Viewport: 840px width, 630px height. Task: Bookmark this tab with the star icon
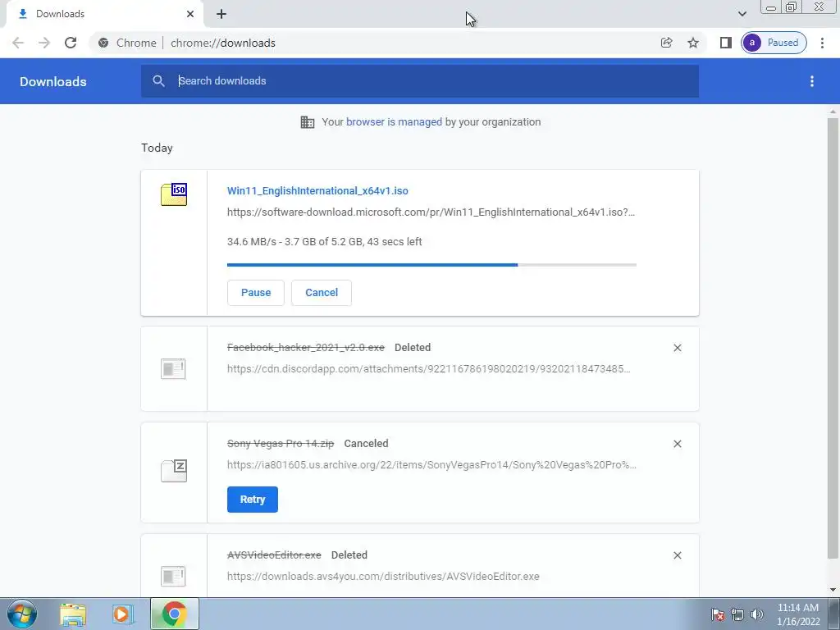[x=693, y=43]
